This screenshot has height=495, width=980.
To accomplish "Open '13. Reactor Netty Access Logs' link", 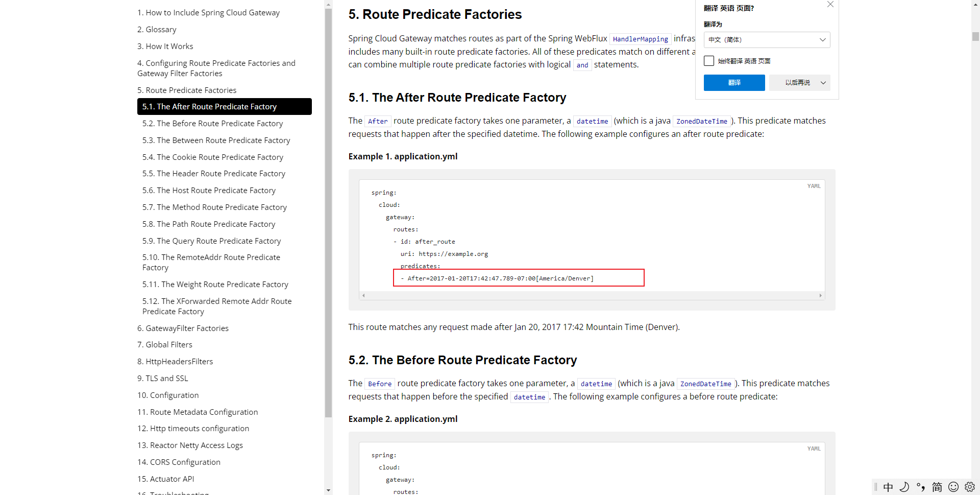I will point(190,445).
